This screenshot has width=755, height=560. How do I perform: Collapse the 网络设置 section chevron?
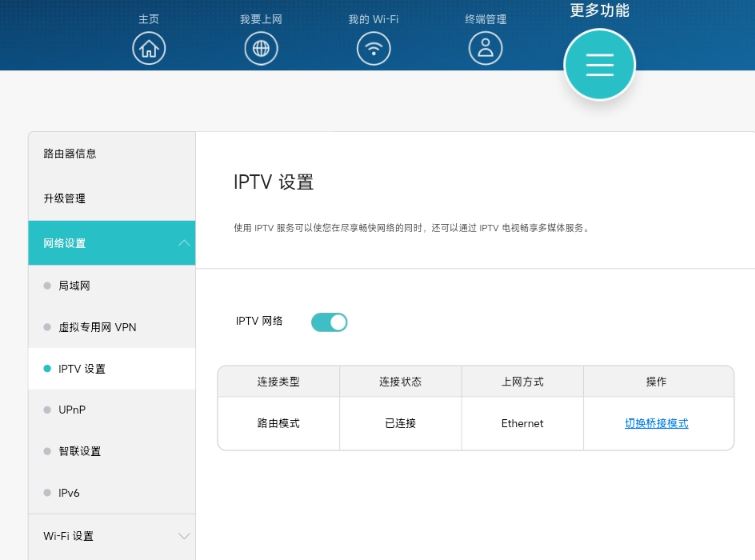[183, 244]
